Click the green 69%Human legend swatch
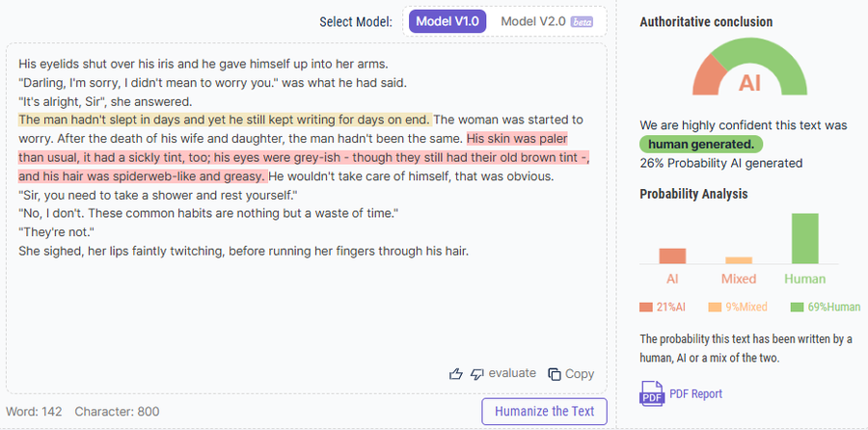The height and width of the screenshot is (430, 868). click(797, 308)
